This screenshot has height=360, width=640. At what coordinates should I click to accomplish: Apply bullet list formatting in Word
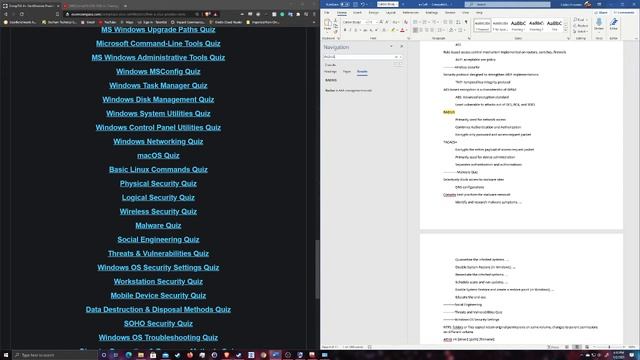click(x=416, y=22)
